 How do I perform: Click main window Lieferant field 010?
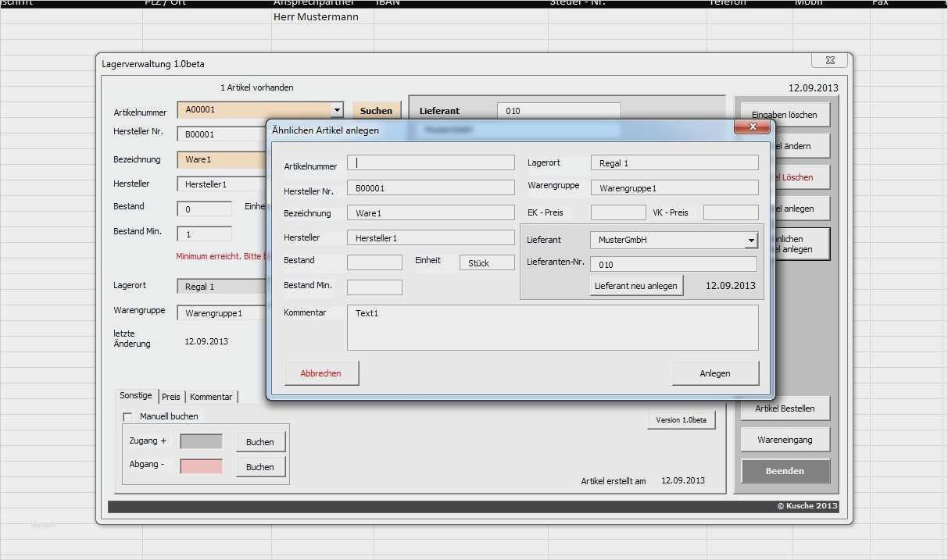(559, 111)
